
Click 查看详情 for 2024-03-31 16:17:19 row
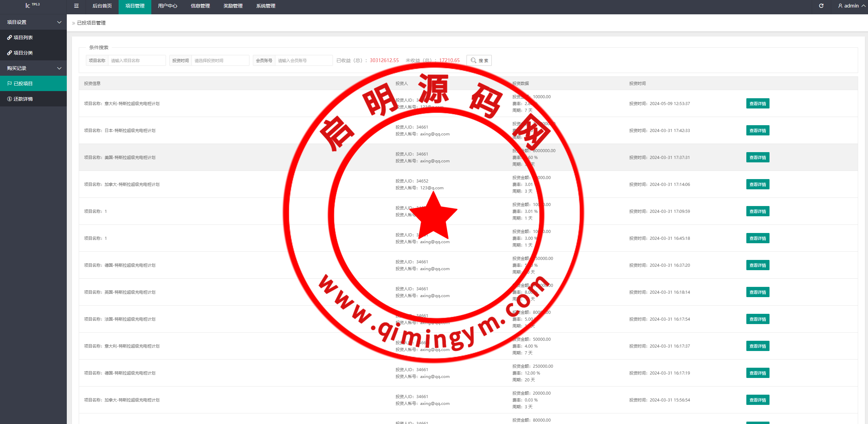(x=757, y=373)
